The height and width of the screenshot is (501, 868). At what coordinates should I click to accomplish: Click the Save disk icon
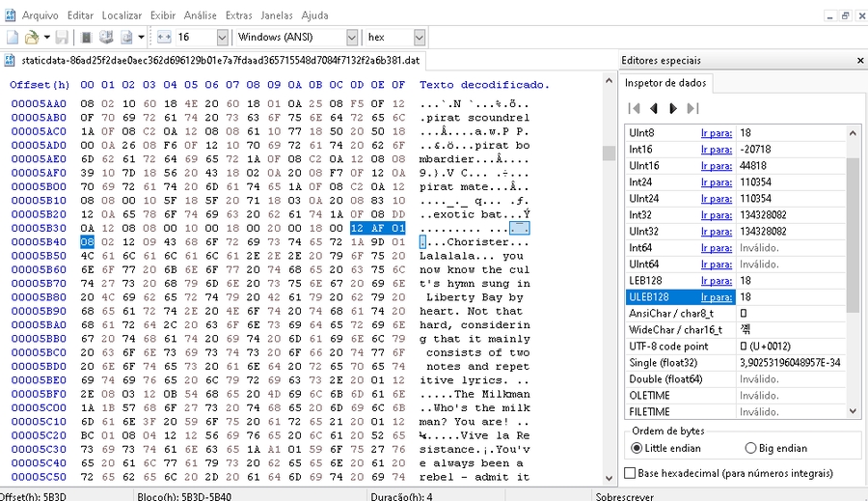tap(61, 38)
